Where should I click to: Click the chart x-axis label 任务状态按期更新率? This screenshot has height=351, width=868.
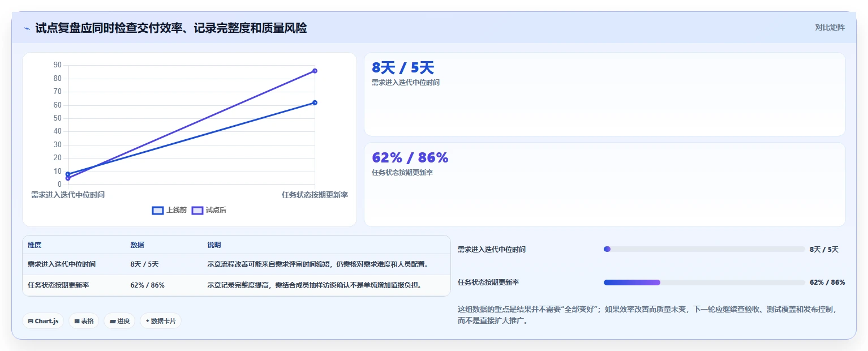(x=315, y=195)
